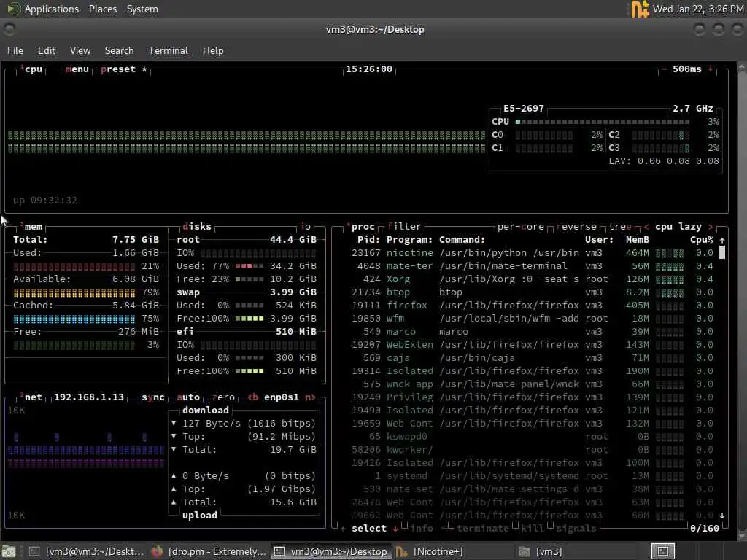
Task: Open the Terminal menu
Action: 169,50
